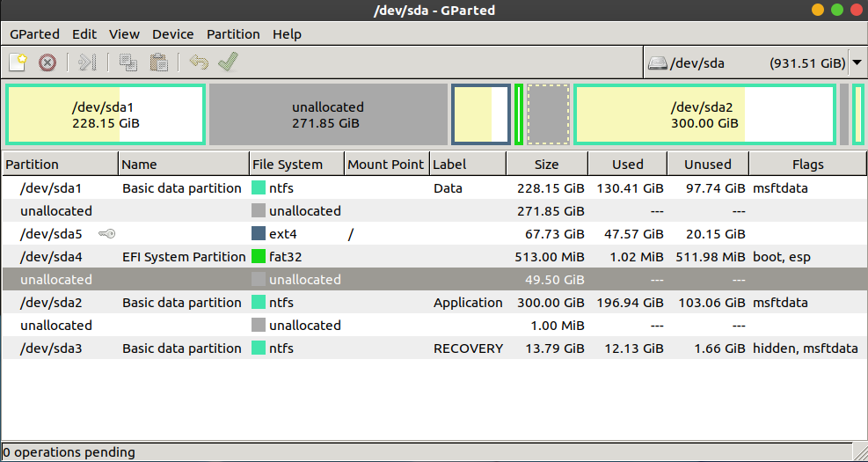Click the gray swatch in 271.85 GiB unallocated row
Screen dimensions: 868x462
click(259, 211)
